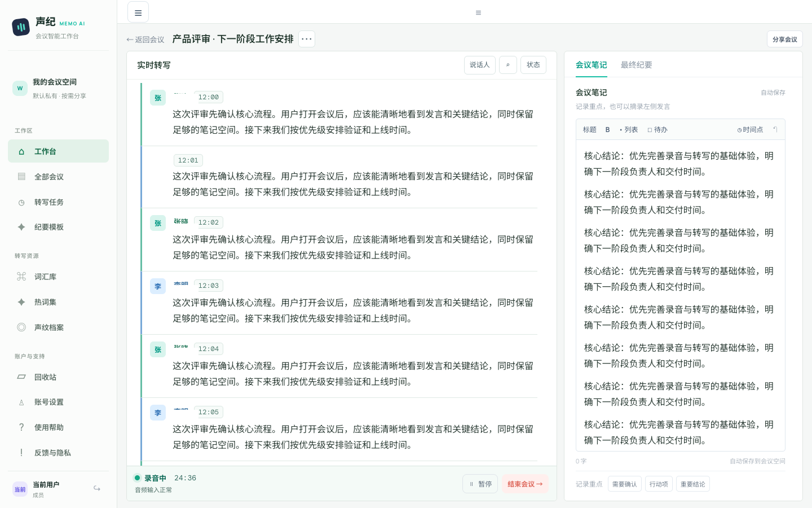Screen dimensions: 812x508
Task: Open 反馈与隐私 page
Action: 58,453
